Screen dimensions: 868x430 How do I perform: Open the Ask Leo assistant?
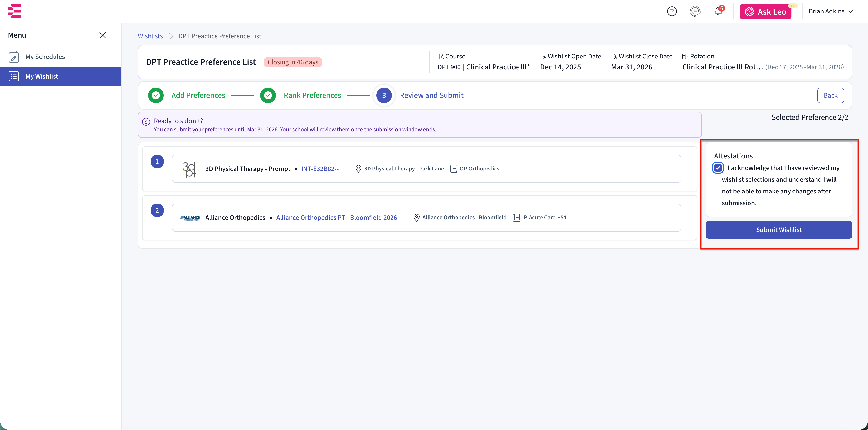click(x=765, y=12)
